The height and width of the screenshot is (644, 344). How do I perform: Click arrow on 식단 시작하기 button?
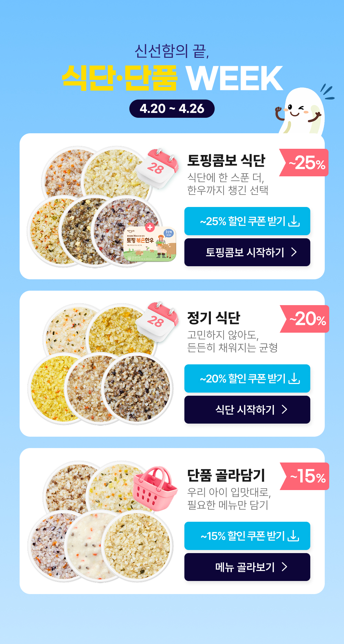[284, 409]
